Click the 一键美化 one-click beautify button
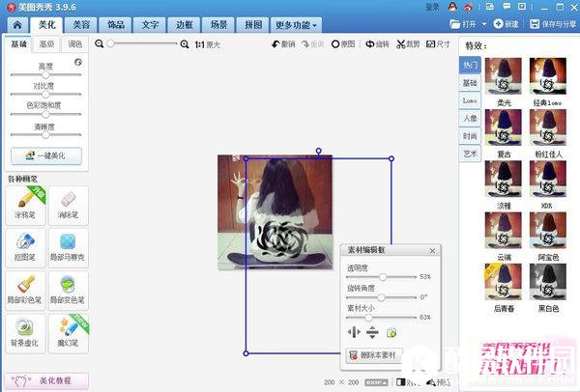The image size is (580, 392). [45, 155]
